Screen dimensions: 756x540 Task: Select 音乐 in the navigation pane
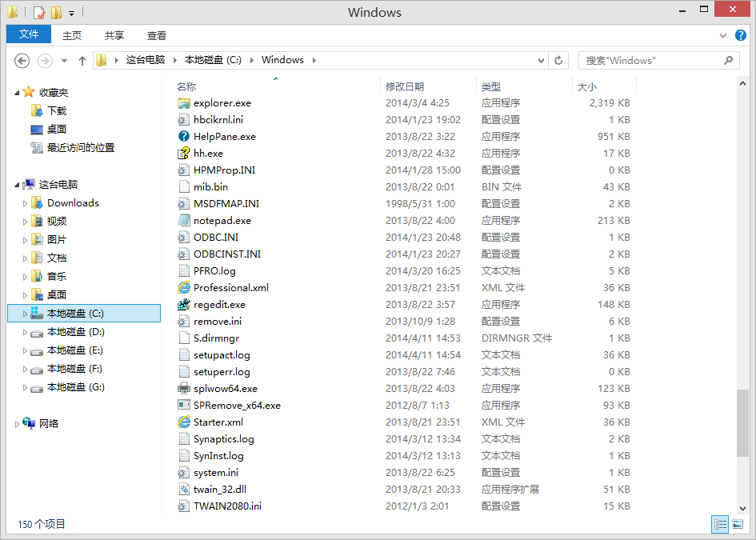(57, 277)
